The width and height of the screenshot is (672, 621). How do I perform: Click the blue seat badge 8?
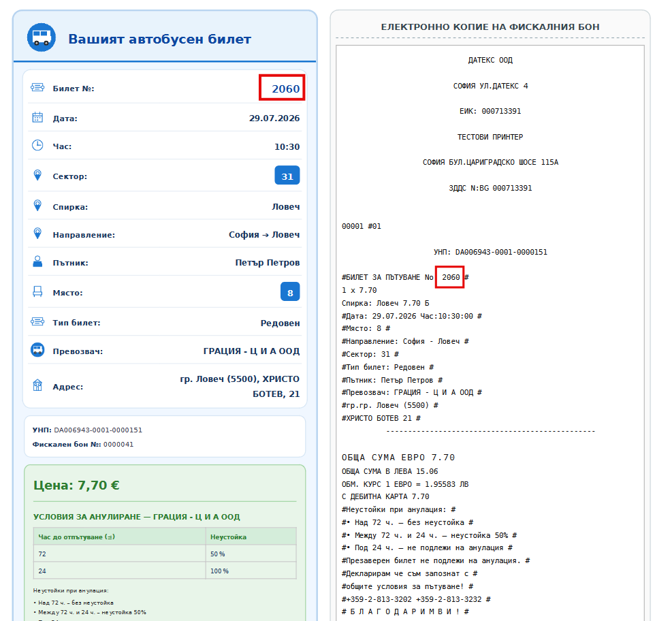[290, 292]
